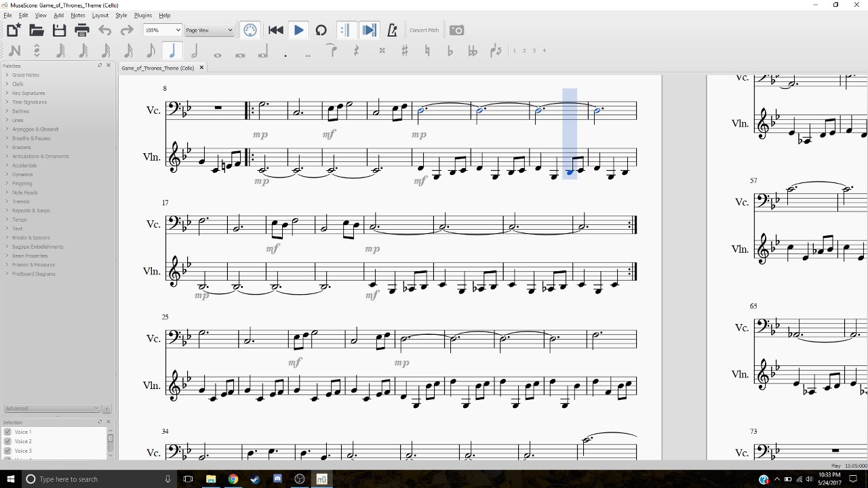This screenshot has height=488, width=868.
Task: Select quarter note duration
Action: point(172,51)
